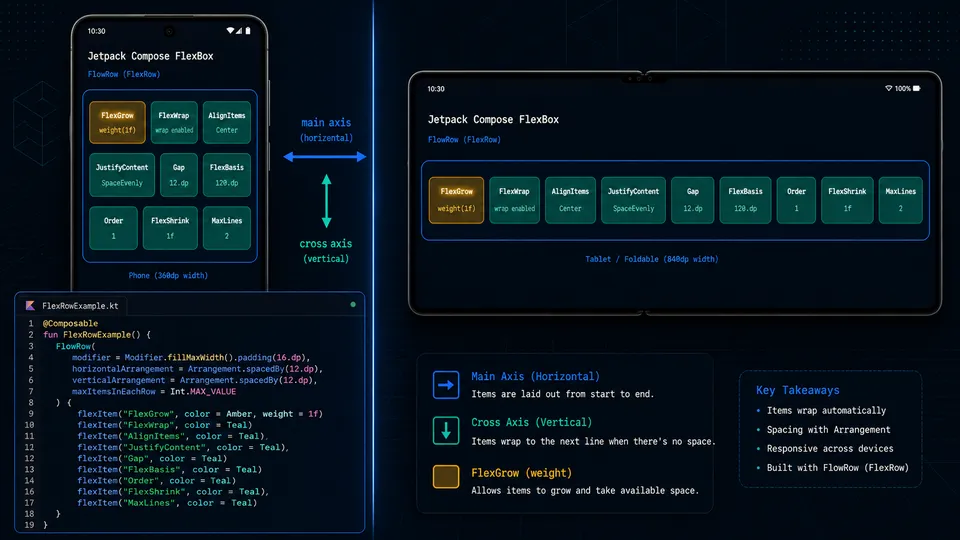Click the phone 'Jetpack Compose FlexBox' title
The height and width of the screenshot is (540, 960).
coord(151,56)
